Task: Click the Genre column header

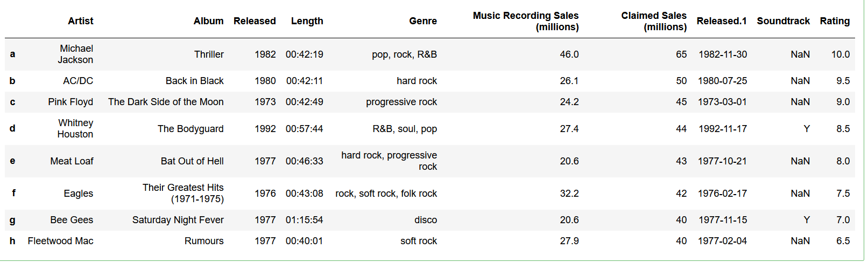Action: (422, 21)
